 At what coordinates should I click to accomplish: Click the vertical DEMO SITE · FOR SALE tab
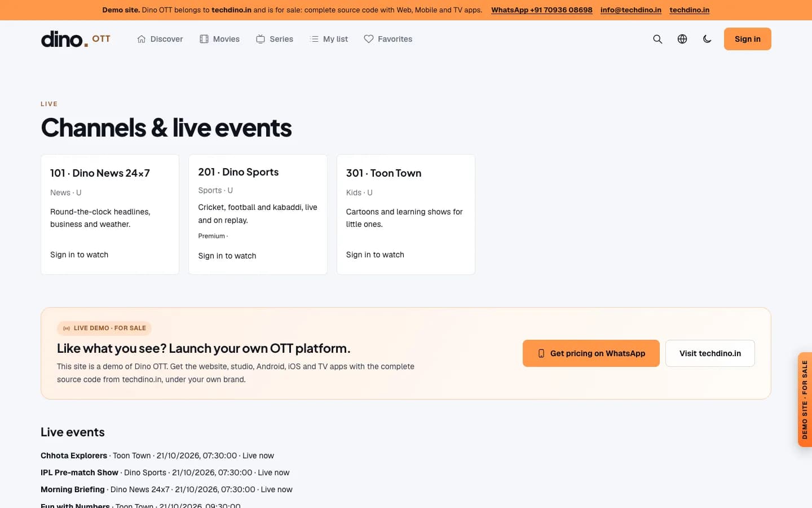[805, 400]
